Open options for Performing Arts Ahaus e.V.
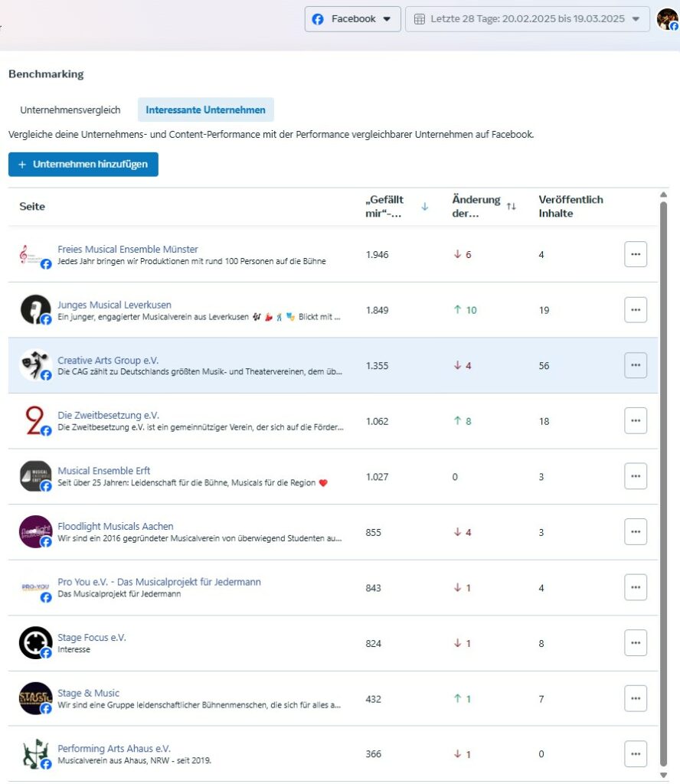The height and width of the screenshot is (784, 680). pos(636,754)
